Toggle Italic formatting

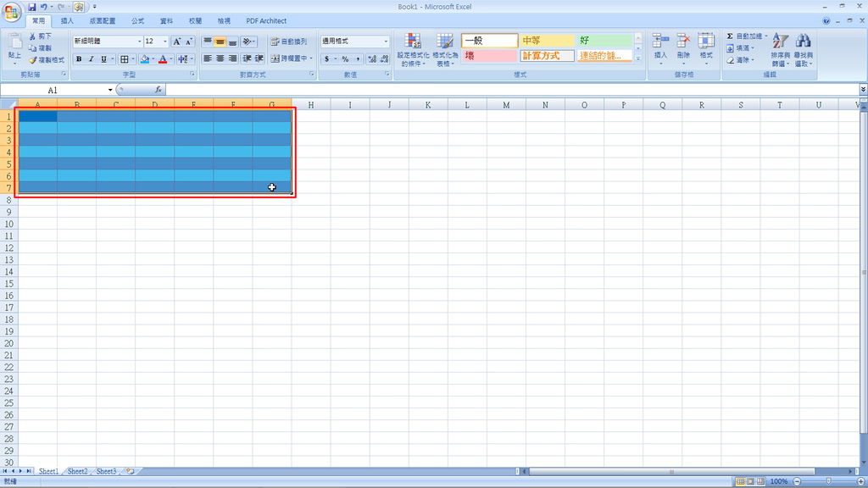click(91, 59)
